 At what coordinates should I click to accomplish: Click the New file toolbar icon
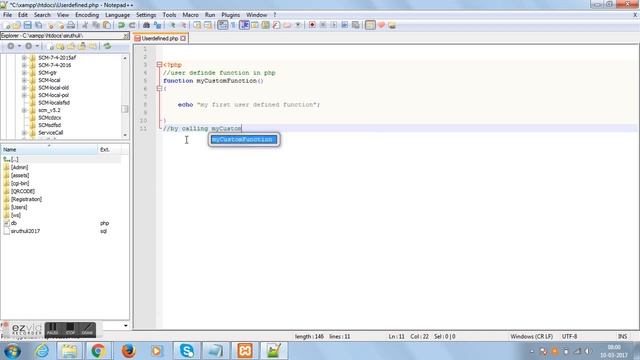pos(7,25)
